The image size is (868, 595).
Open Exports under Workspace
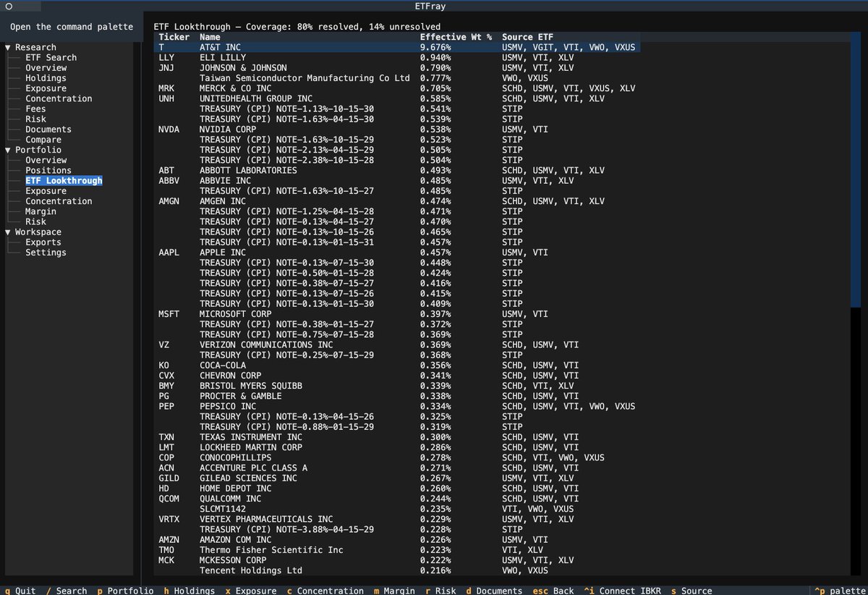pyautogui.click(x=43, y=242)
